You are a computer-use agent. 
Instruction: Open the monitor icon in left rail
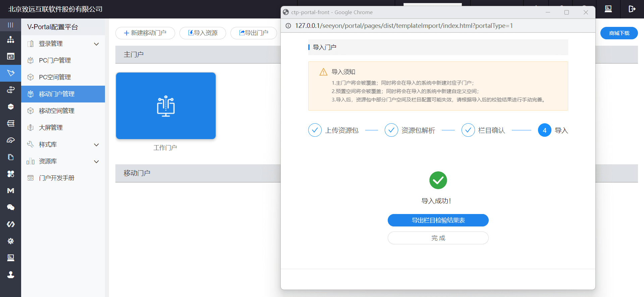pos(11,258)
